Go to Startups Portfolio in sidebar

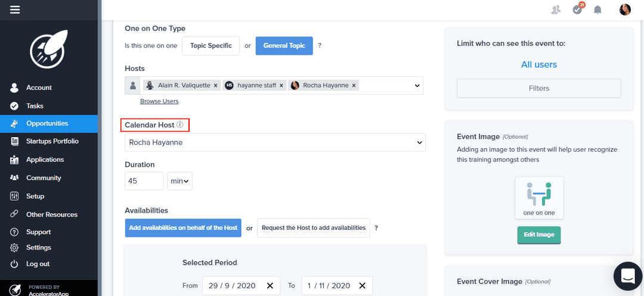52,141
